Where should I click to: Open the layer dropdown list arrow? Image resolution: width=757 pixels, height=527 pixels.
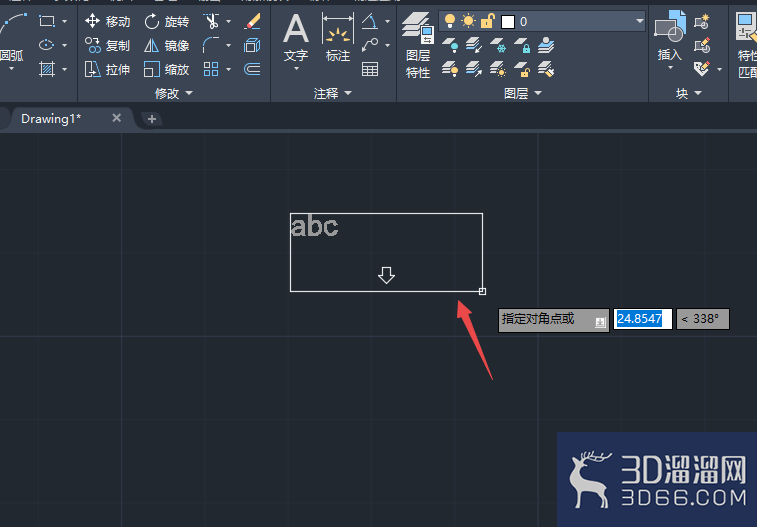pos(639,21)
